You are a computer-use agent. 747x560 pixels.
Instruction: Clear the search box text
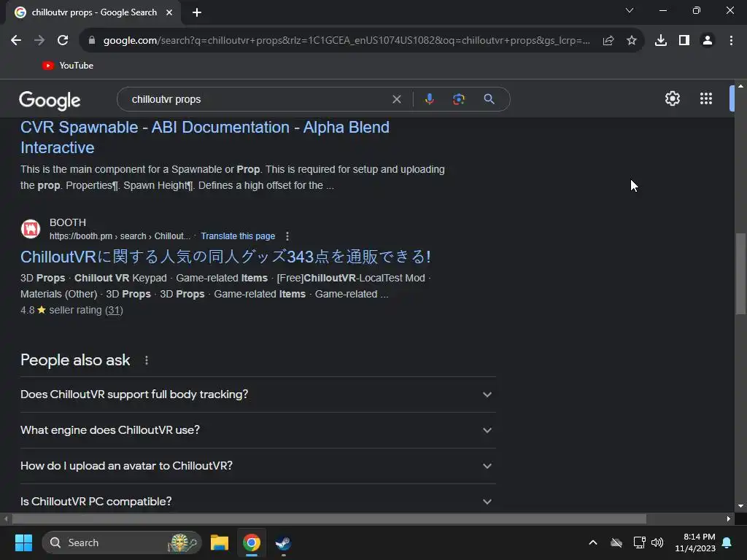pos(396,99)
